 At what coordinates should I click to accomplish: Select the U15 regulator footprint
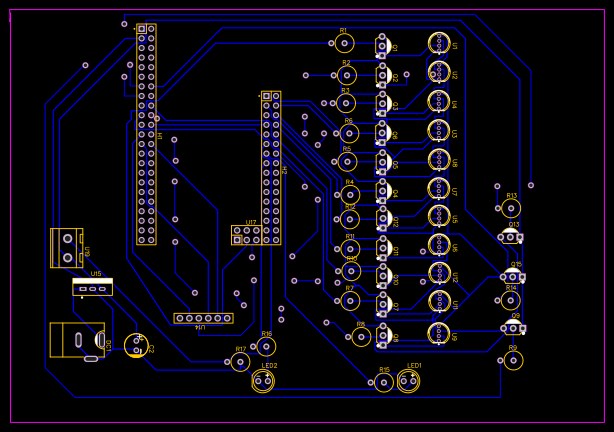pos(92,288)
